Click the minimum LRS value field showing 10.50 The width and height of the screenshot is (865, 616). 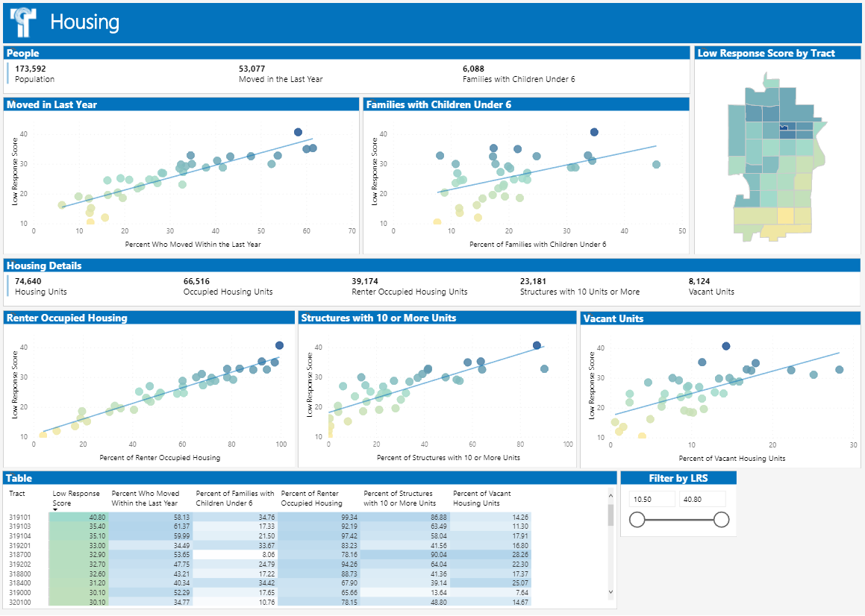(650, 499)
